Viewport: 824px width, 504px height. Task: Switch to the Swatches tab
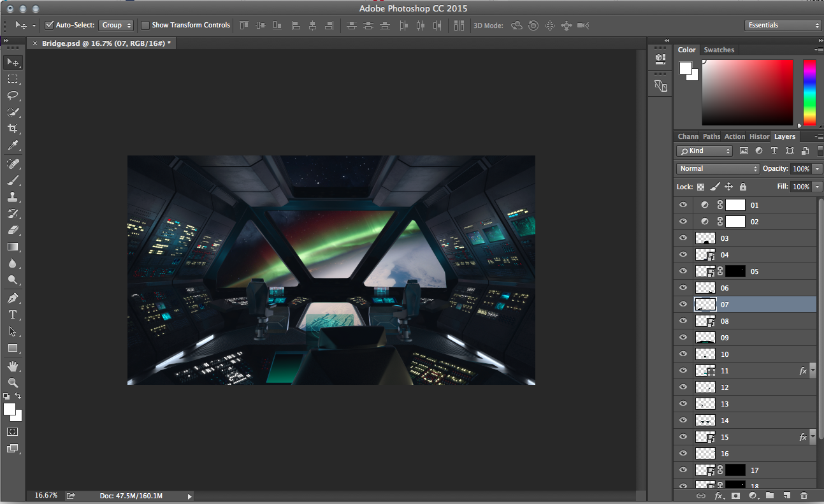coord(719,50)
